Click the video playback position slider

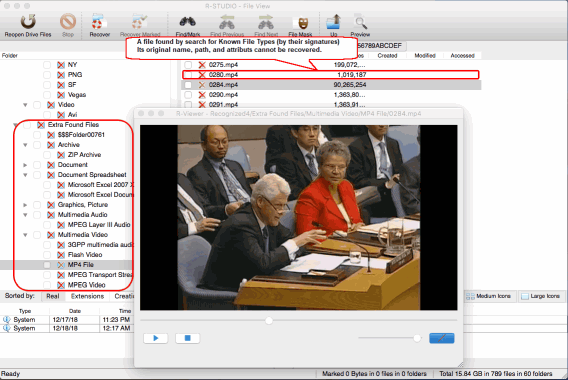298,321
